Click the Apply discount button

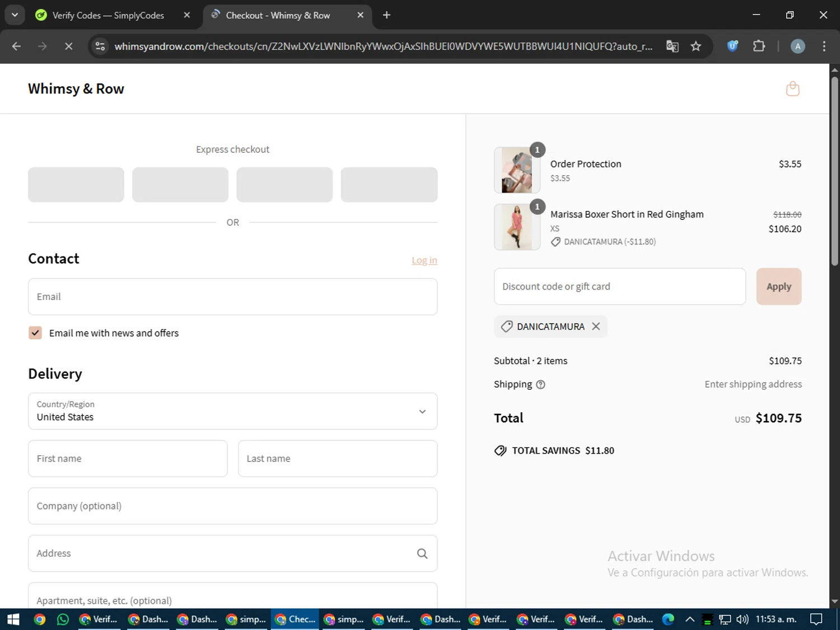tap(778, 287)
